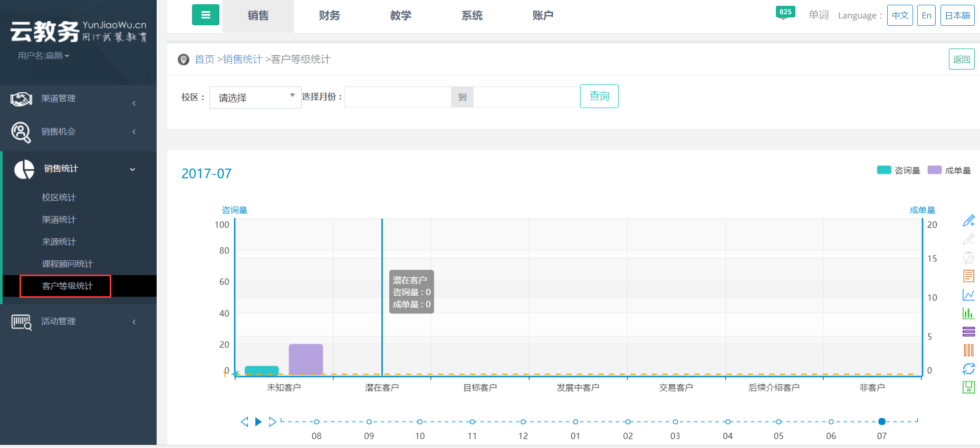980x448 pixels.
Task: Select 渠道统计 in the sidebar
Action: 59,220
